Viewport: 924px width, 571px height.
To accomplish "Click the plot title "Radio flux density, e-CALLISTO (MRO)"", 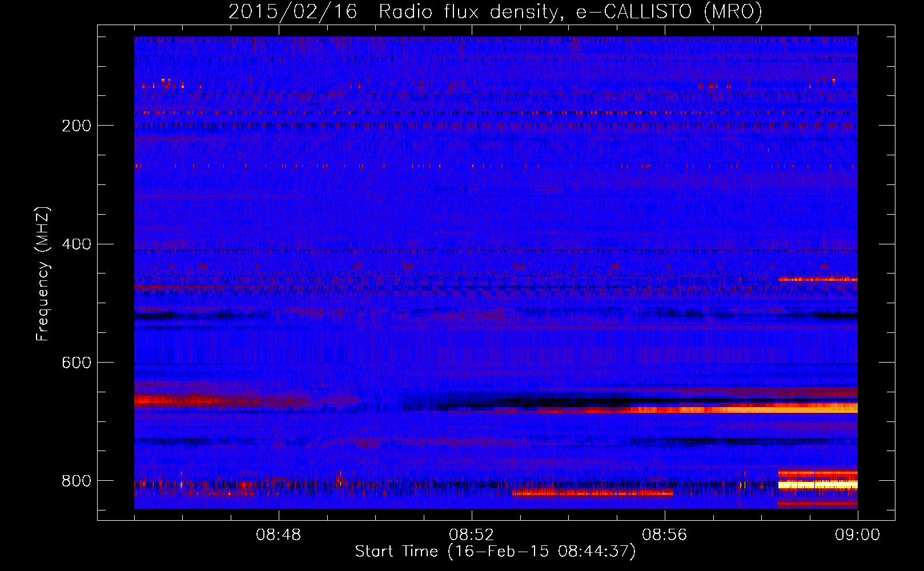I will [x=570, y=11].
